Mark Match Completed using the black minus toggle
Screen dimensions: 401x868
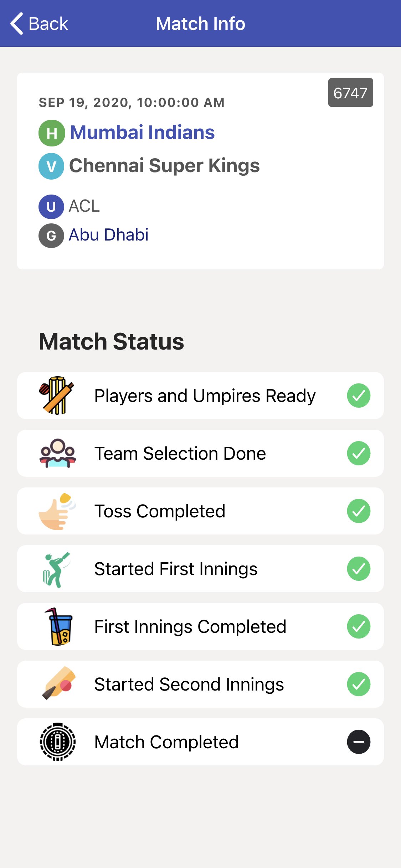[x=359, y=742]
